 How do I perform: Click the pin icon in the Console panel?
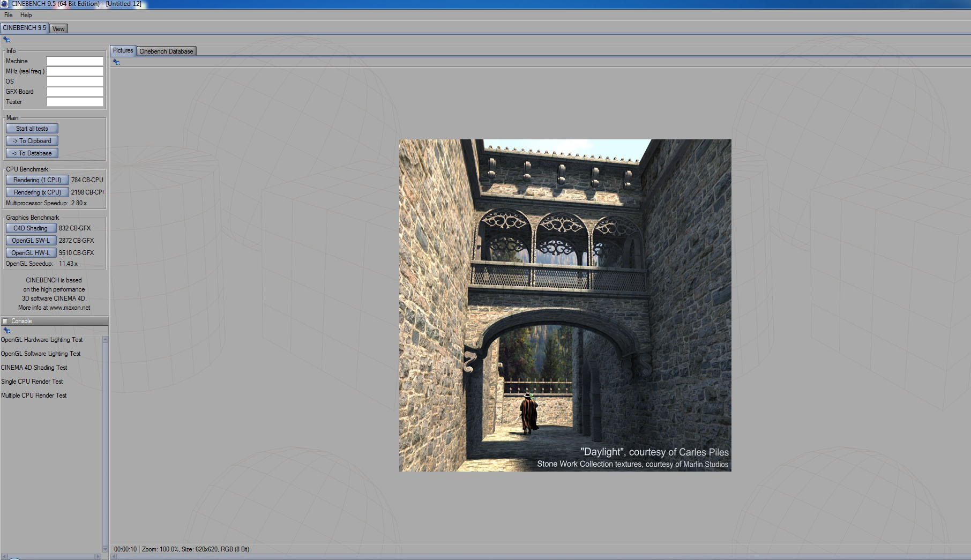[x=7, y=331]
